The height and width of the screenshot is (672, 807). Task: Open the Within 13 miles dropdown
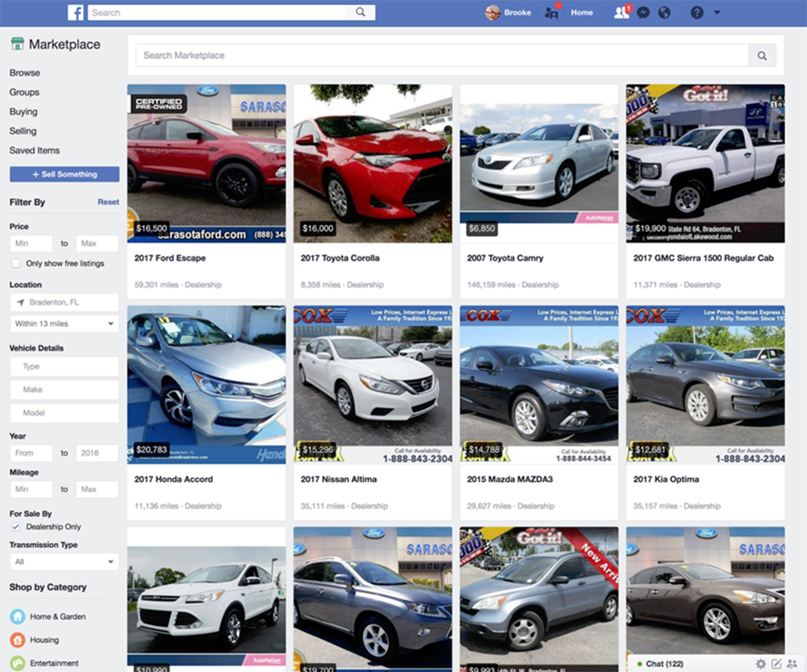[x=65, y=323]
